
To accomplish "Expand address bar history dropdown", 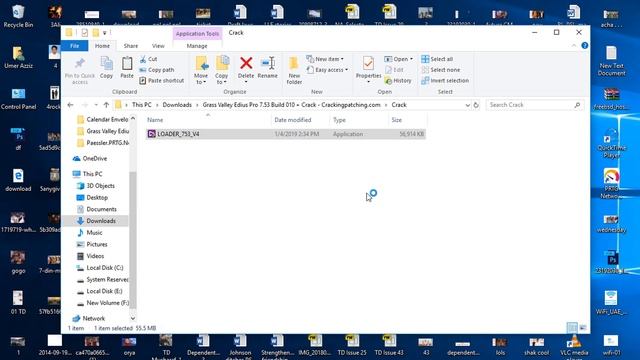I will tap(467, 105).
